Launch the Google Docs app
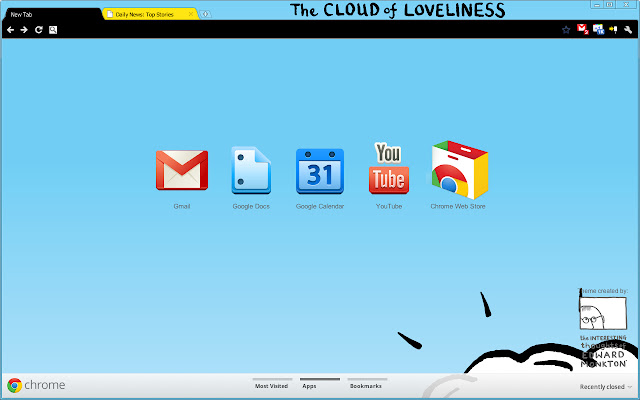Screen dimensions: 640x400 click(x=251, y=170)
